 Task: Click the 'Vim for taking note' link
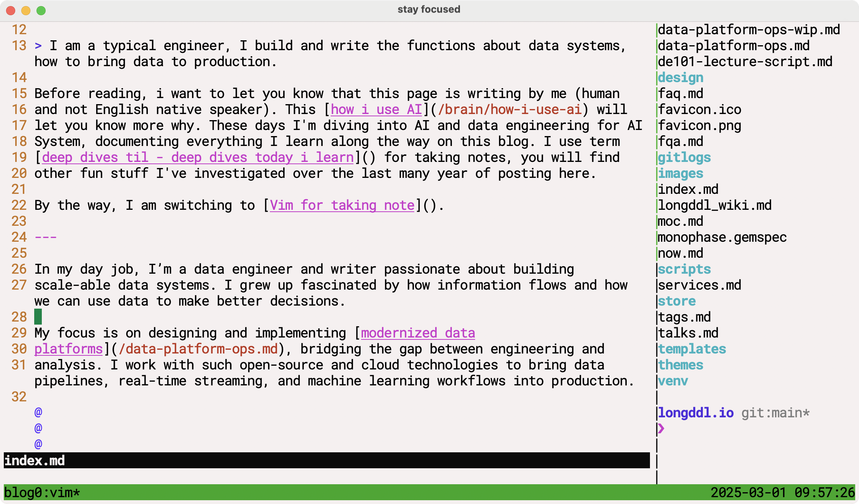pos(342,205)
